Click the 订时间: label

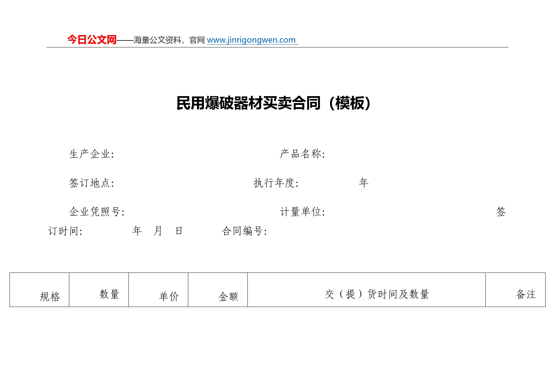tap(65, 231)
